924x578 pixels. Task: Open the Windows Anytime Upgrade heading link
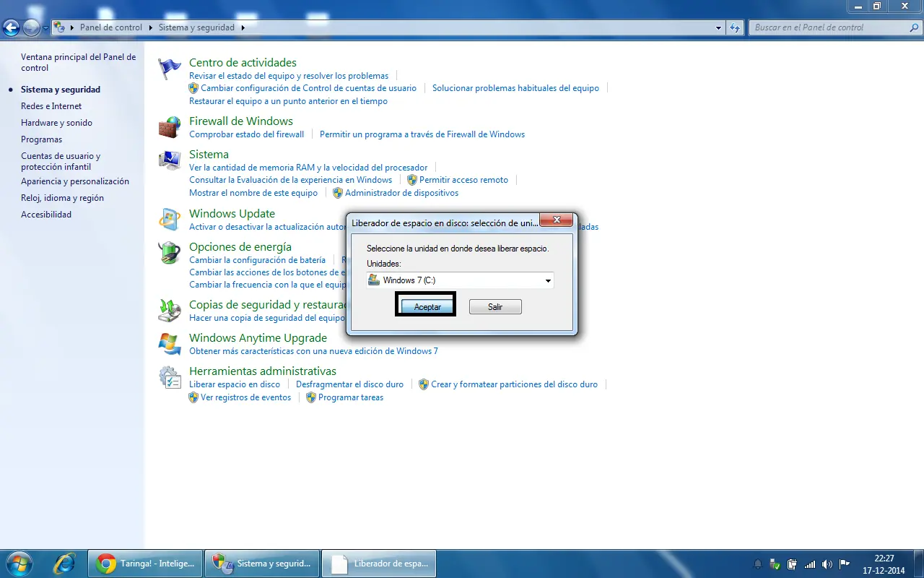258,337
